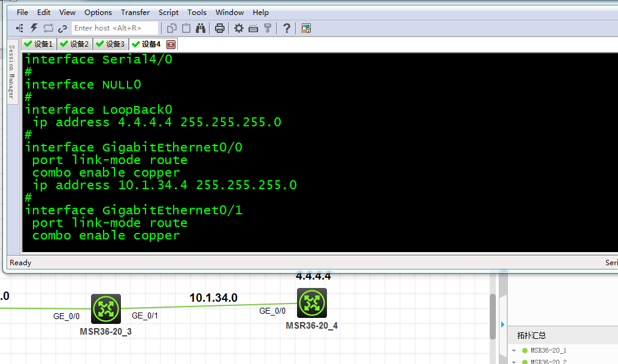The image size is (618, 364).
Task: Click the 'interface GigabitEthernet0/0' terminal line
Action: [134, 147]
